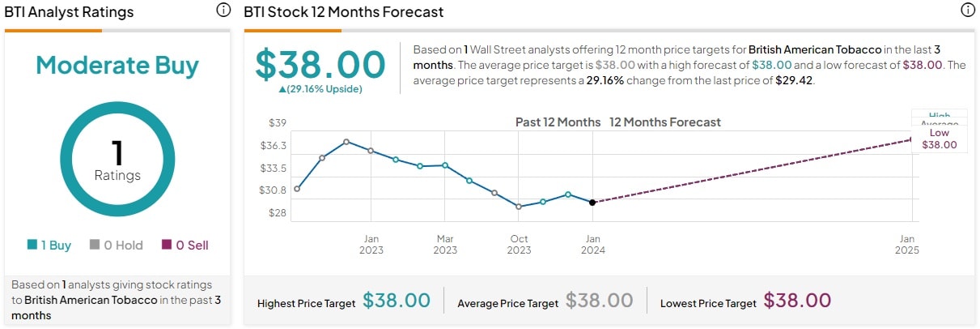Click the first data point of the chart
This screenshot has height=329, width=980.
point(297,189)
